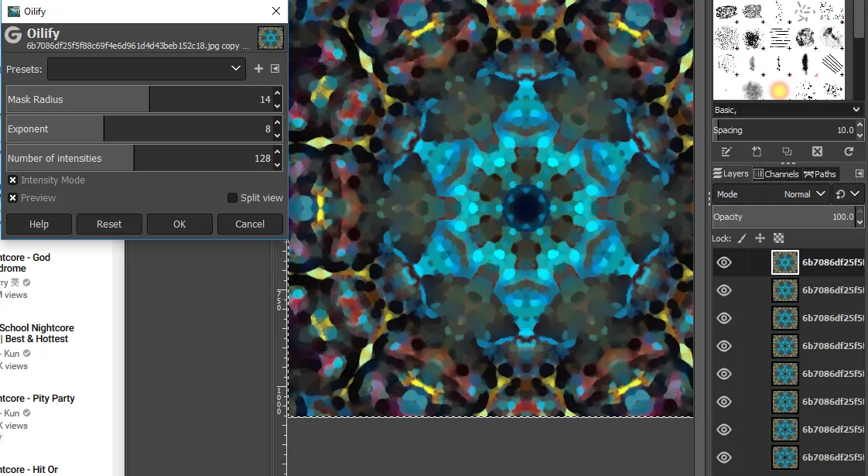Toggle visibility of fourth layer from top
This screenshot has height=476, width=868.
point(724,346)
